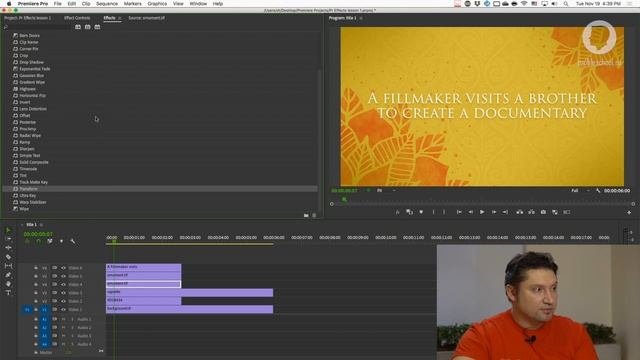Viewport: 640px width, 360px height.
Task: Click Export Frame camera icon
Action: point(543,212)
